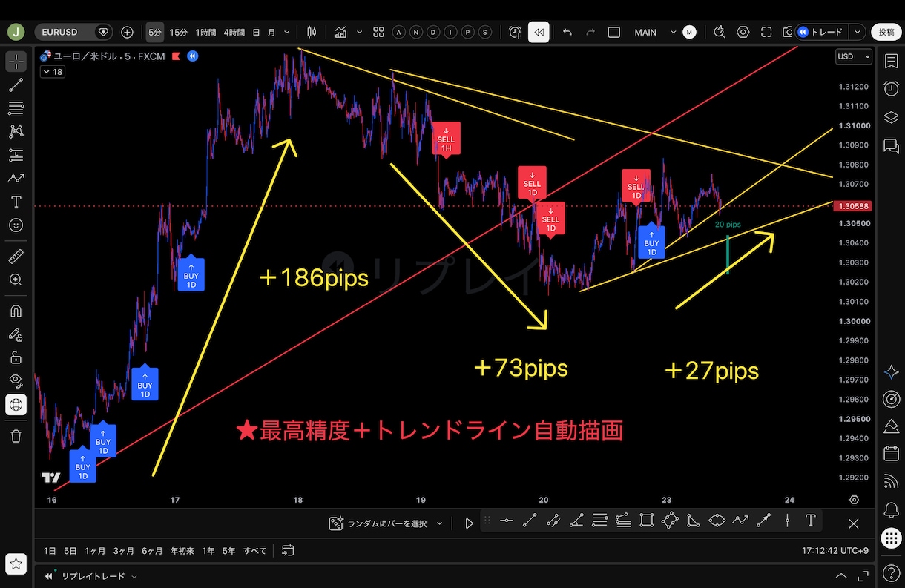Select the crosshair cursor tool
This screenshot has height=588, width=905.
16,62
